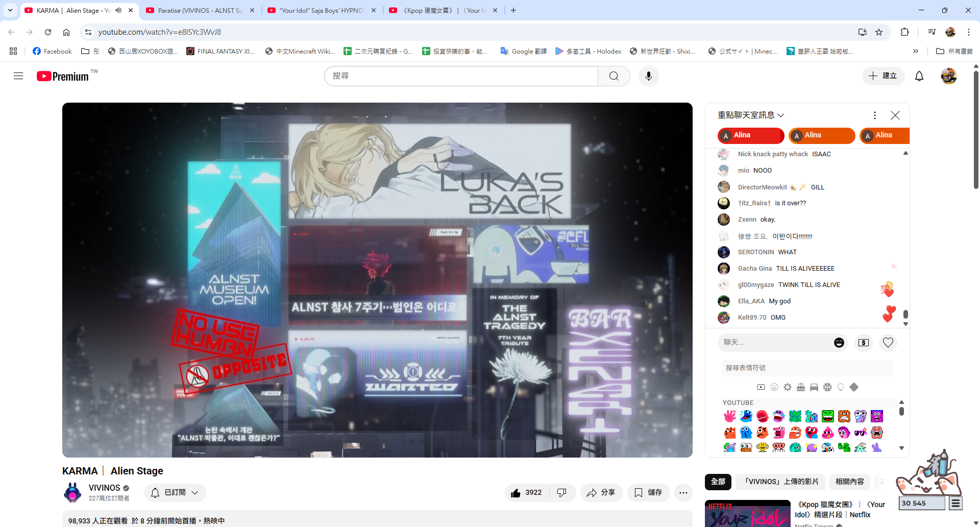This screenshot has height=527, width=980.
Task: Send a heart reaction in chat
Action: 888,343
